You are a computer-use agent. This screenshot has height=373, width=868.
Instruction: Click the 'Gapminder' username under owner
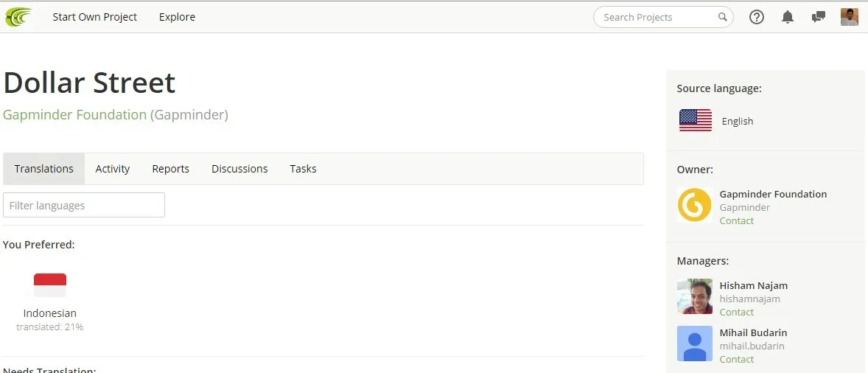(744, 208)
